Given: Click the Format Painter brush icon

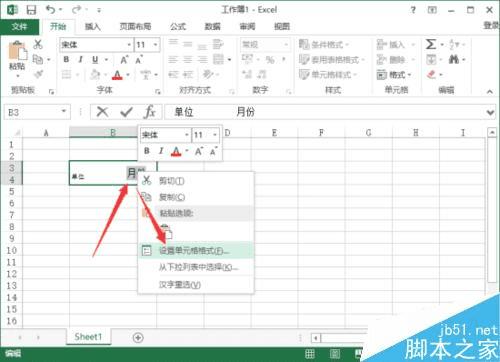Looking at the screenshot, I should pos(39,74).
